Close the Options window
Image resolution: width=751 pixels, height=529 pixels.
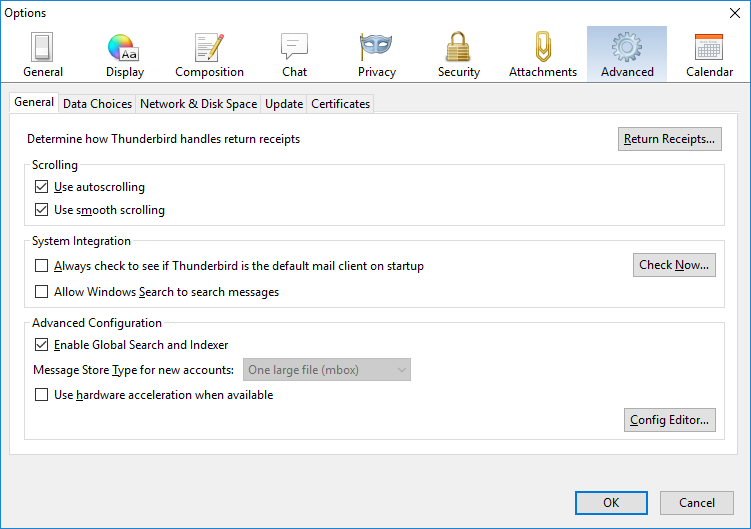[735, 13]
